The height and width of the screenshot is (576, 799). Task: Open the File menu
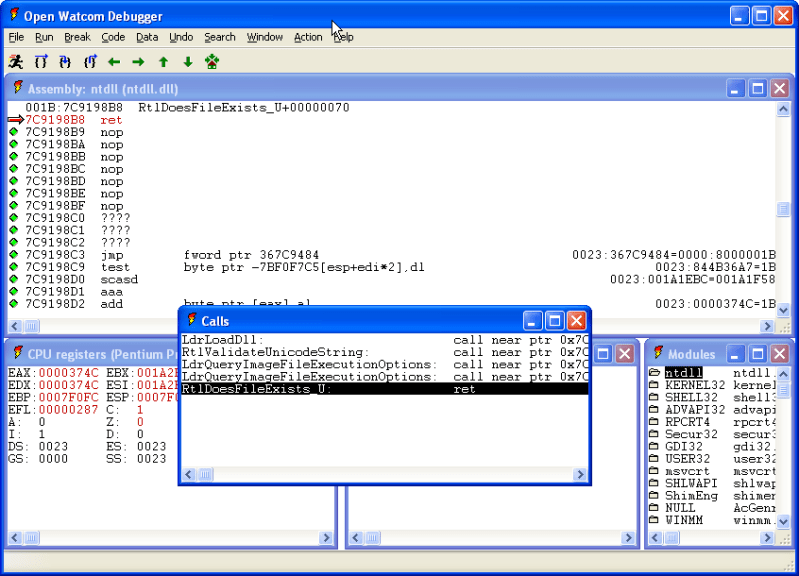(x=16, y=37)
